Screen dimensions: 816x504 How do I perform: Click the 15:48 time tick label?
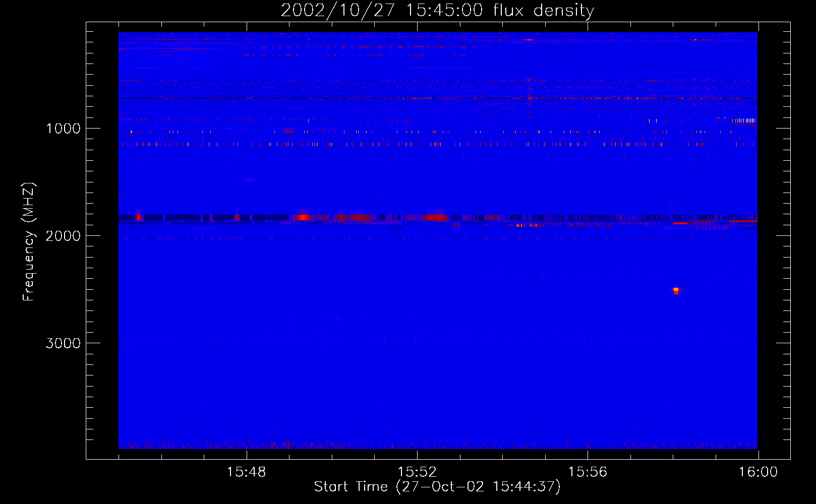[246, 472]
